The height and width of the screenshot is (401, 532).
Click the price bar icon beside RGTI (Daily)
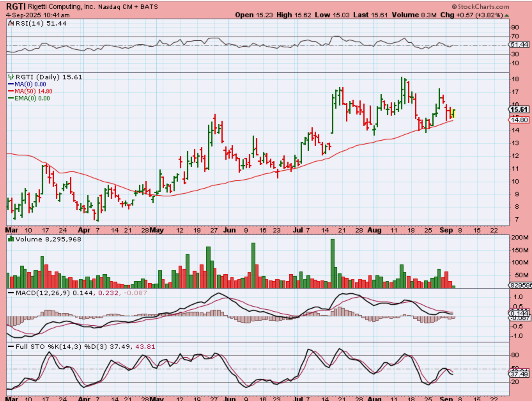point(11,77)
